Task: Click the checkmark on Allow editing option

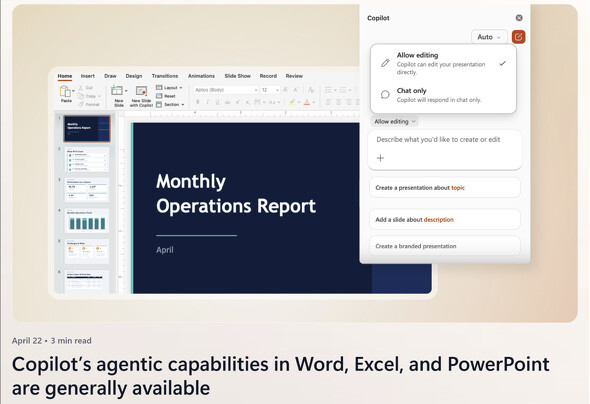Action: 502,63
